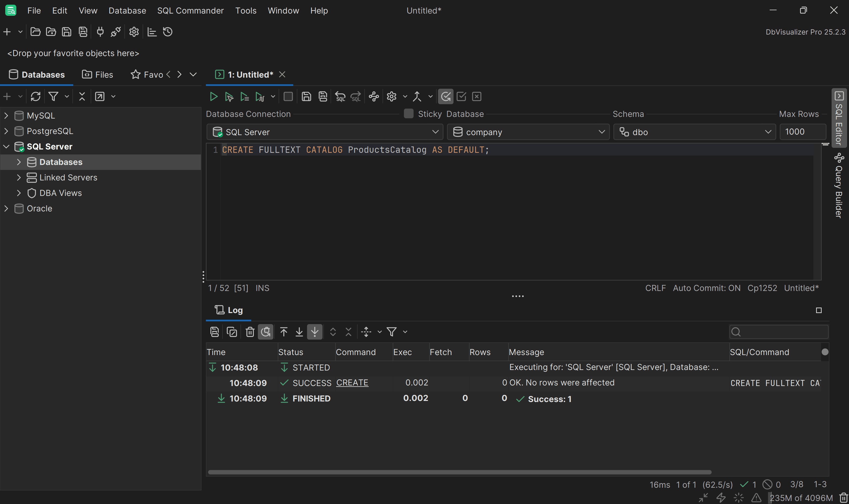Click the Execute (run) SQL icon
Viewport: 849px width, 504px height.
click(213, 97)
